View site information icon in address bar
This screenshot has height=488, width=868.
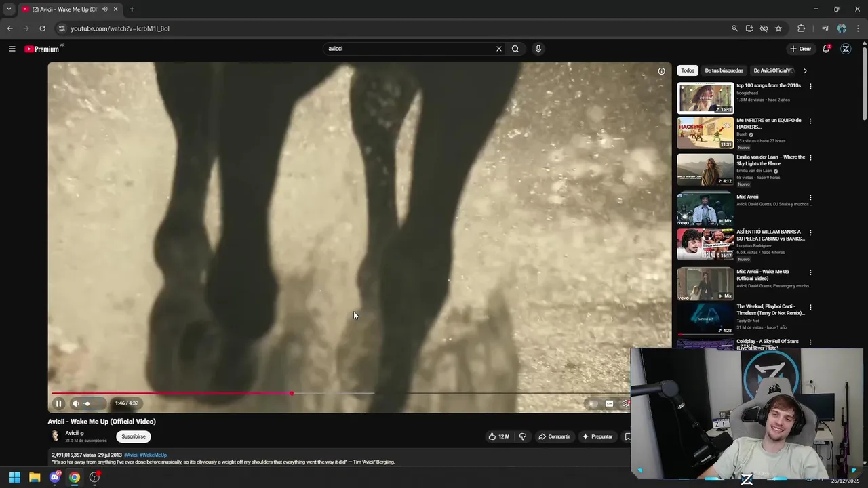[x=61, y=28]
